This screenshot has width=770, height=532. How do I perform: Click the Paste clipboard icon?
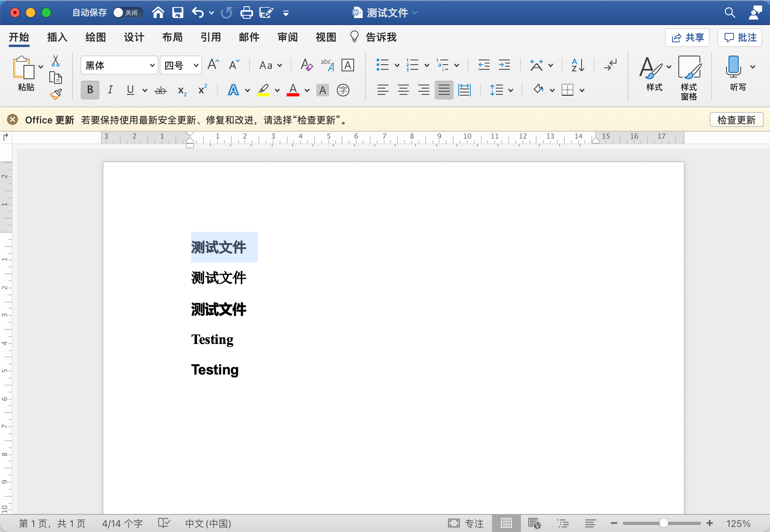coord(23,68)
